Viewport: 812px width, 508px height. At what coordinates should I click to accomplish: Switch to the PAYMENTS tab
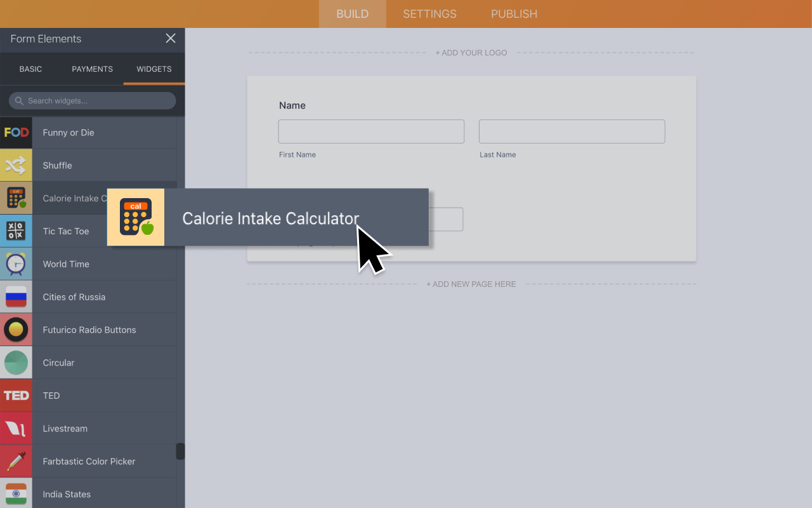pyautogui.click(x=92, y=69)
